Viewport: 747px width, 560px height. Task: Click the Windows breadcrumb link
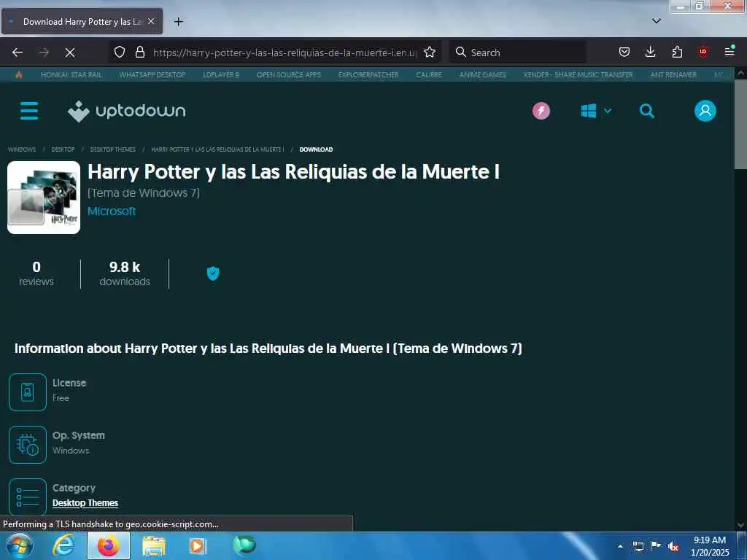coord(22,149)
